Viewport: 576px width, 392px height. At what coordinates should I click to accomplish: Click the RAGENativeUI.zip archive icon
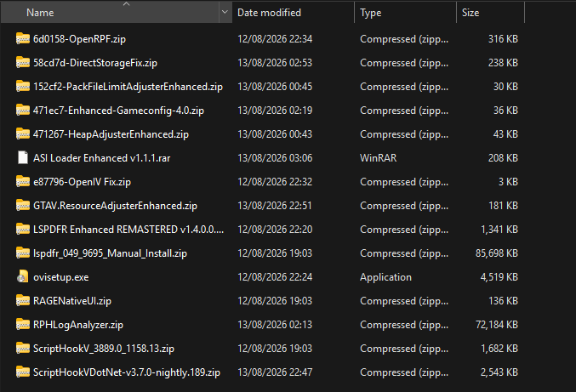click(x=23, y=301)
